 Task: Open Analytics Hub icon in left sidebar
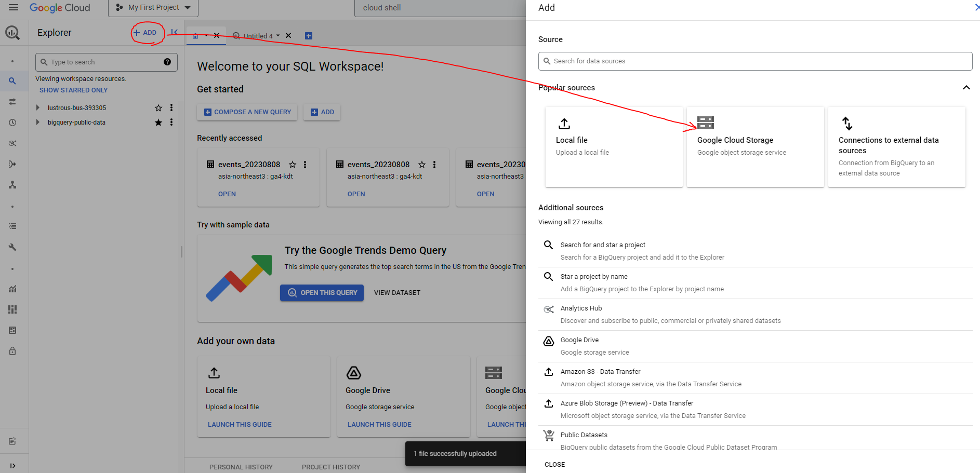[x=12, y=143]
